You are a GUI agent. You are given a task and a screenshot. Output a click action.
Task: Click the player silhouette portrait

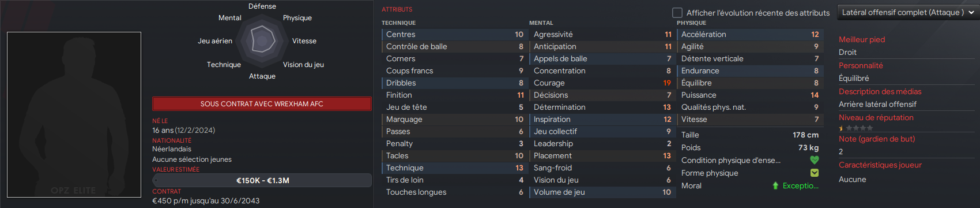[74, 114]
